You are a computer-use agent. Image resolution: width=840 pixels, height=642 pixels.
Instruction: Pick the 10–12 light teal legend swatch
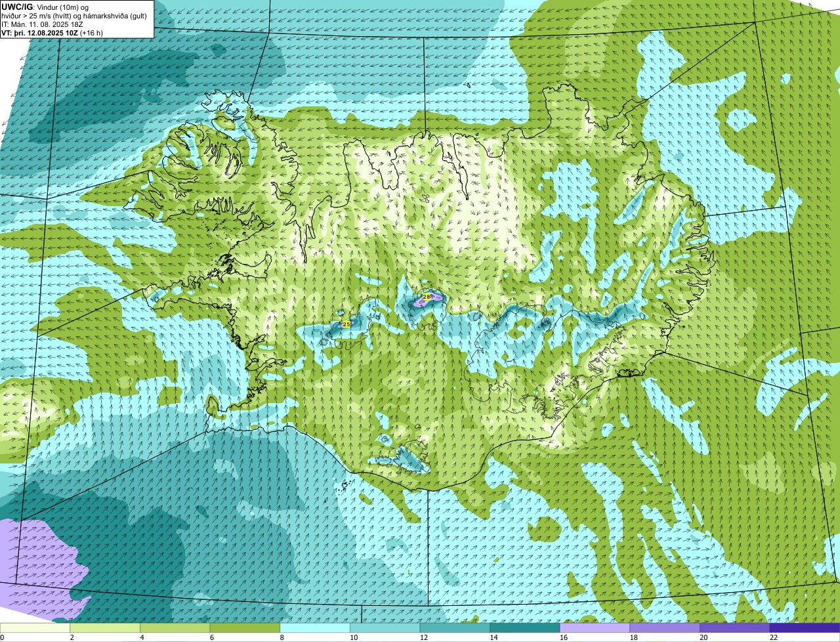[x=385, y=628]
